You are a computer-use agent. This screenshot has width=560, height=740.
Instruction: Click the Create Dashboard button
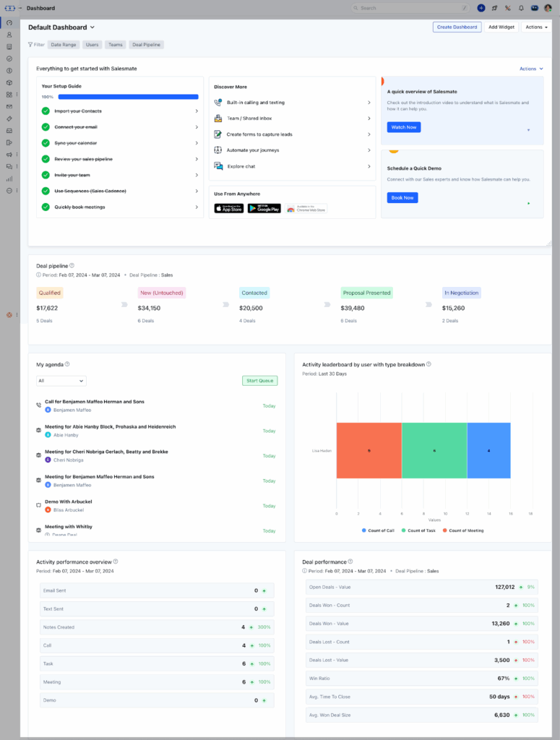pyautogui.click(x=457, y=27)
